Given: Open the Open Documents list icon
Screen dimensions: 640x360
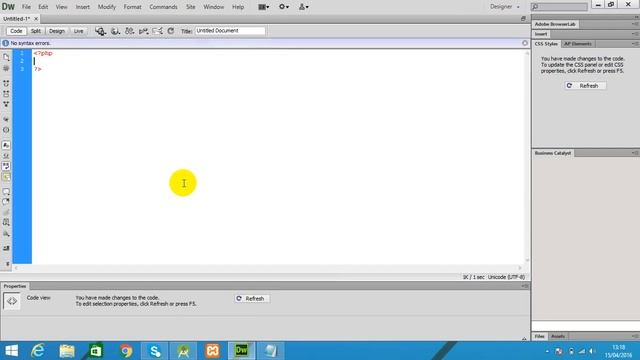Looking at the screenshot, I should (x=6, y=57).
